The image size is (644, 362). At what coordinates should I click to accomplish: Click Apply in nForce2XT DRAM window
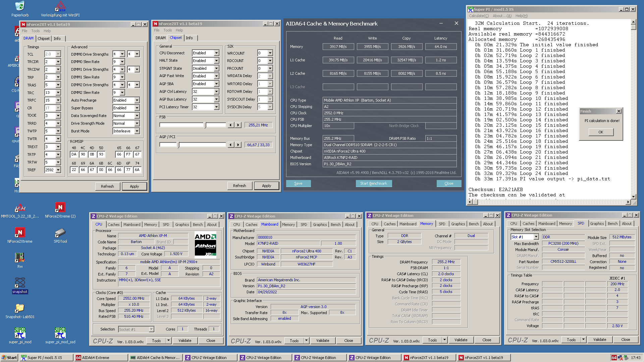point(134,186)
